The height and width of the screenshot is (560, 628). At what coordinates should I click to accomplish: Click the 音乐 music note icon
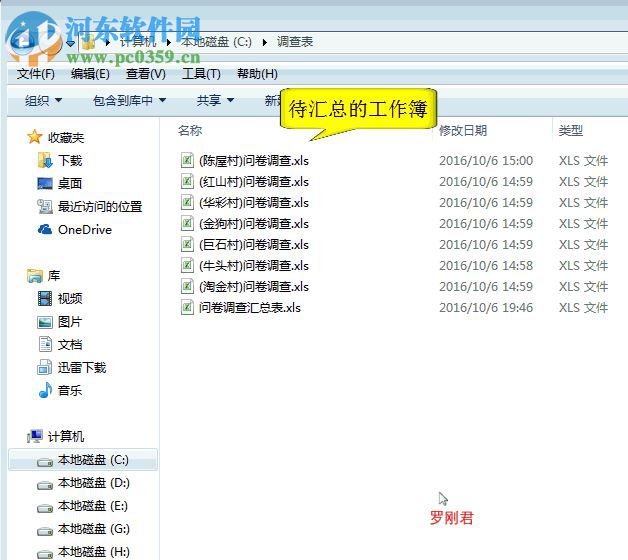45,390
